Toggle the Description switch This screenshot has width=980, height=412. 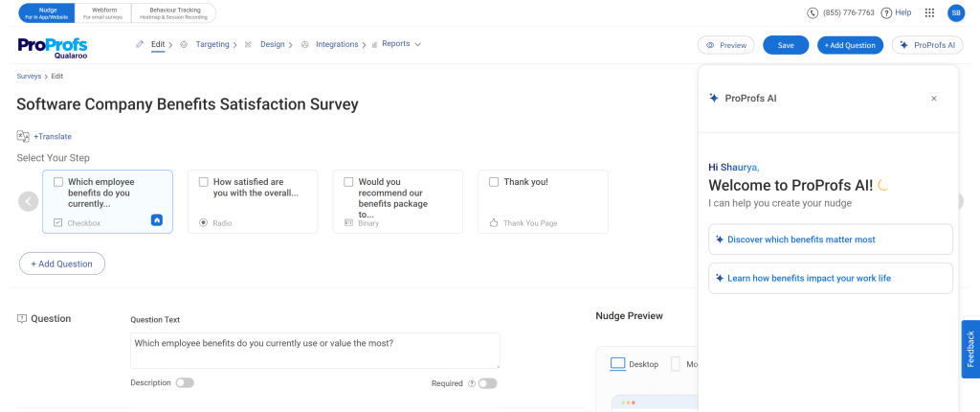[x=185, y=382]
